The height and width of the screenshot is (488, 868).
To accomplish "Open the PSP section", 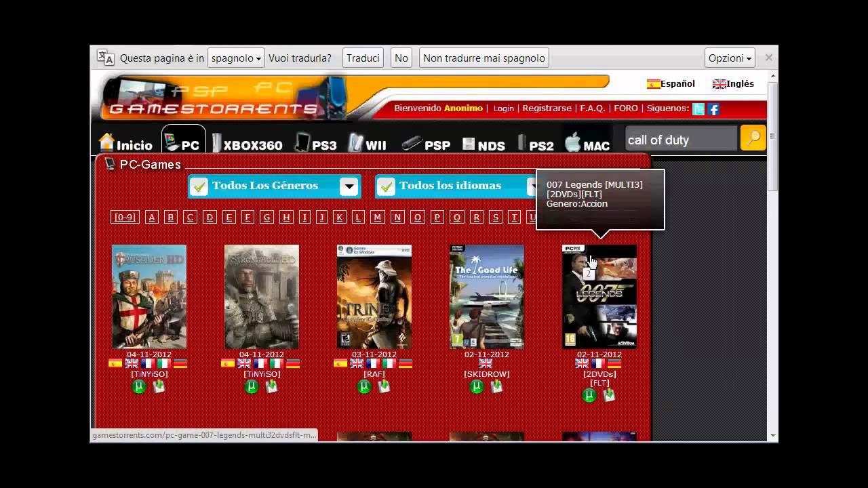I will pyautogui.click(x=426, y=144).
